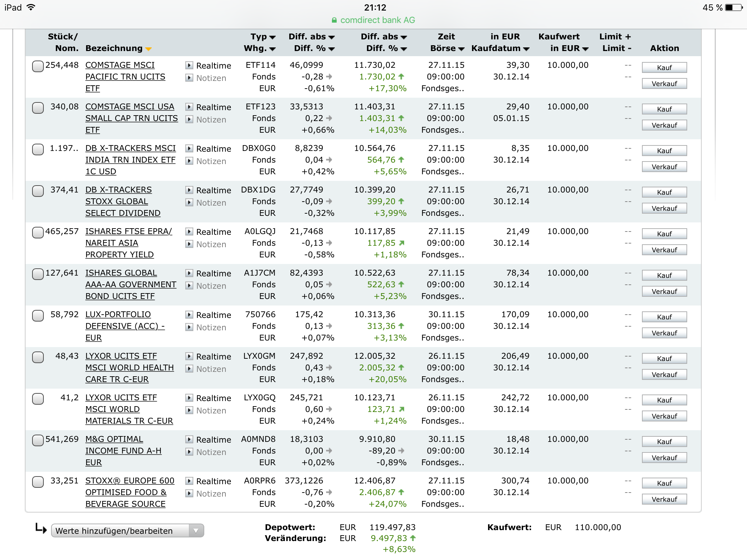The image size is (747, 560).
Task: Click Realtime arrow icon for LYXOR MSCI WORLD HEALTH CARE
Action: pos(189,357)
